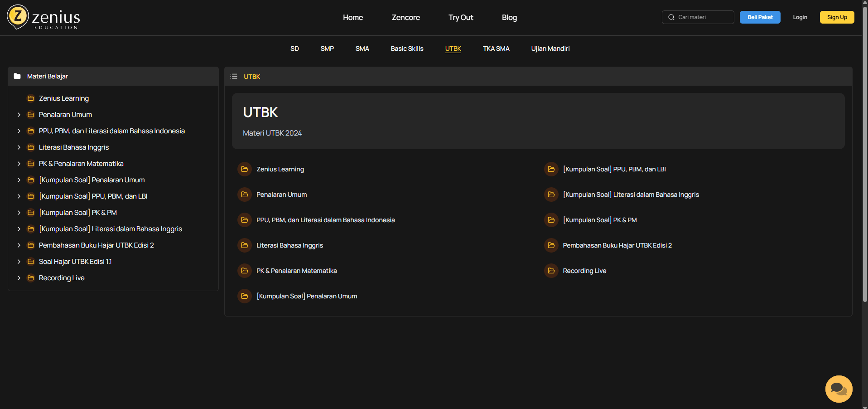The height and width of the screenshot is (409, 868).
Task: Switch to the TKA SMA tab
Action: 496,49
